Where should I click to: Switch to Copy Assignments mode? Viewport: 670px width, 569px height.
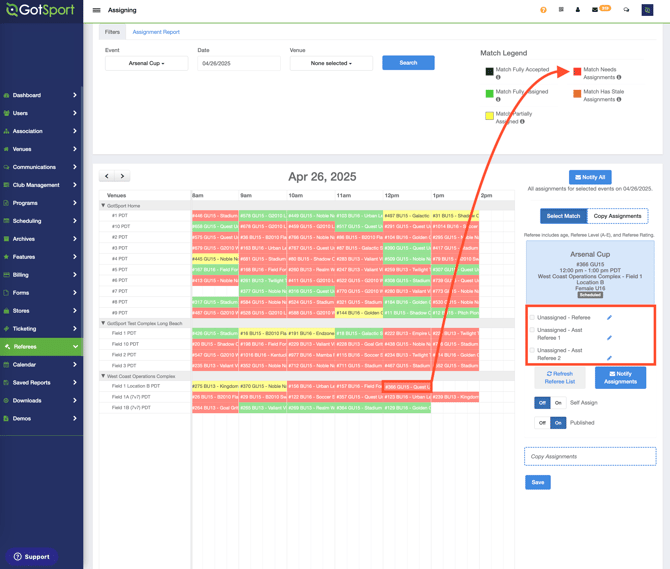click(x=617, y=216)
